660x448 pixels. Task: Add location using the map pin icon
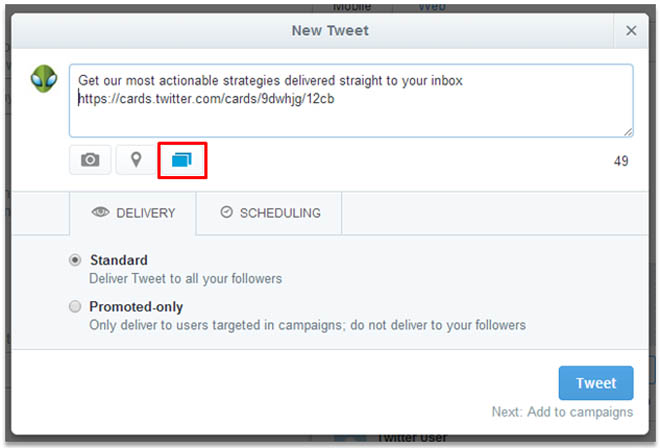pyautogui.click(x=136, y=160)
